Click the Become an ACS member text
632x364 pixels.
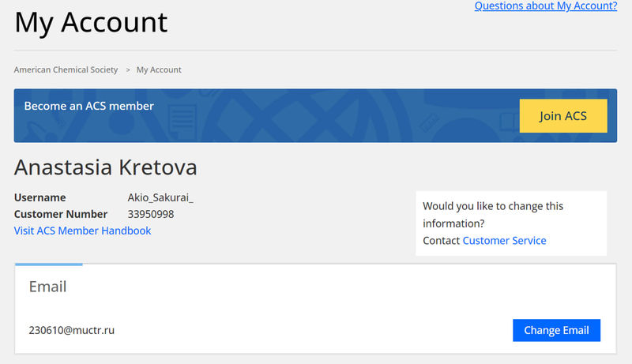88,106
